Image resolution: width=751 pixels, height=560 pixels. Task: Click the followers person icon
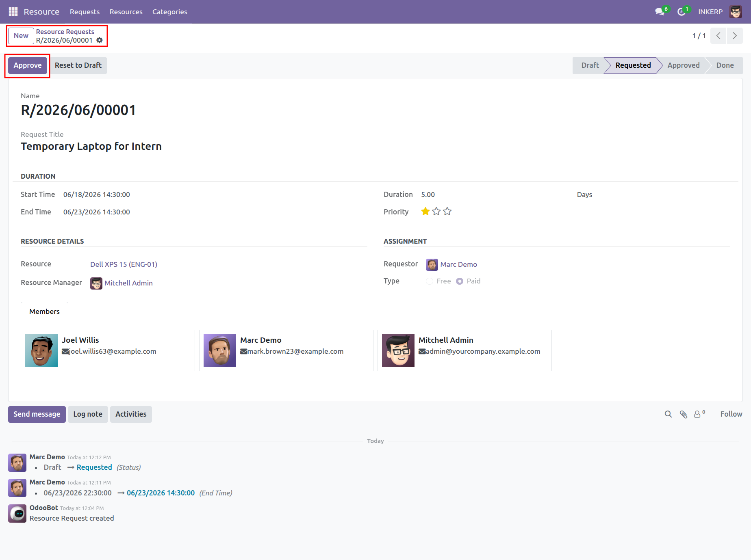pos(697,414)
